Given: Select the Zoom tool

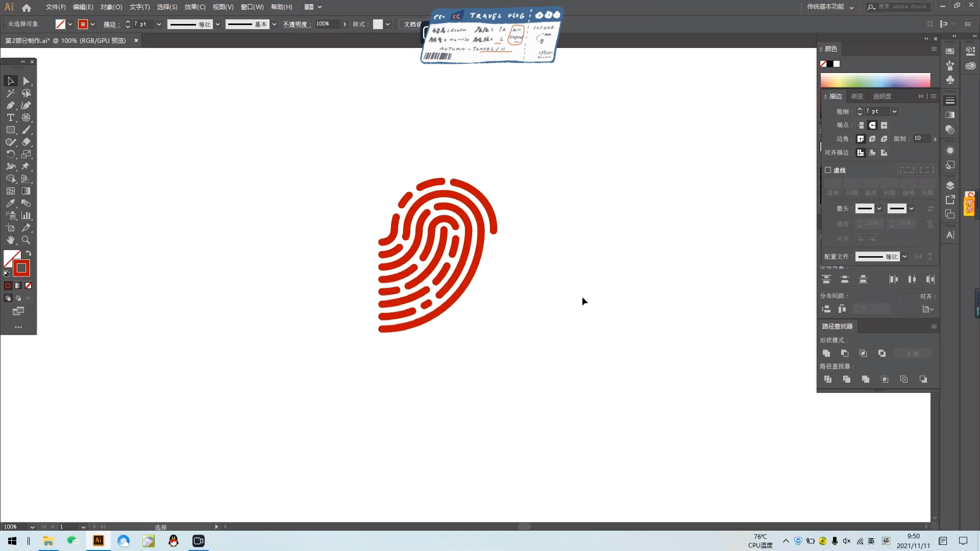Looking at the screenshot, I should [x=26, y=240].
